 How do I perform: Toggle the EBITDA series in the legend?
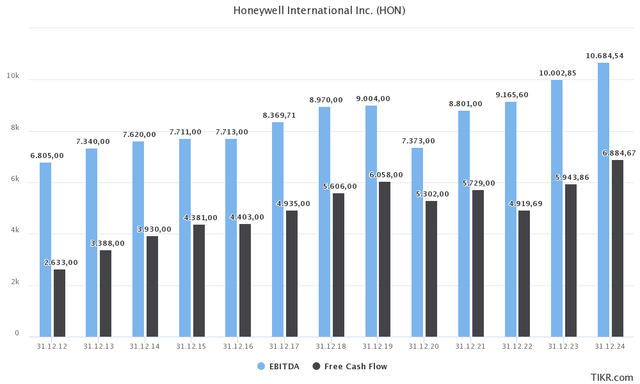pyautogui.click(x=278, y=366)
